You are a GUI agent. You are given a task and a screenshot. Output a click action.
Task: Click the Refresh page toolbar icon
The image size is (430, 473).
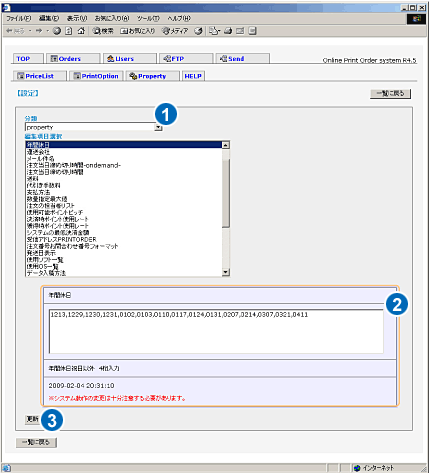pyautogui.click(x=69, y=31)
